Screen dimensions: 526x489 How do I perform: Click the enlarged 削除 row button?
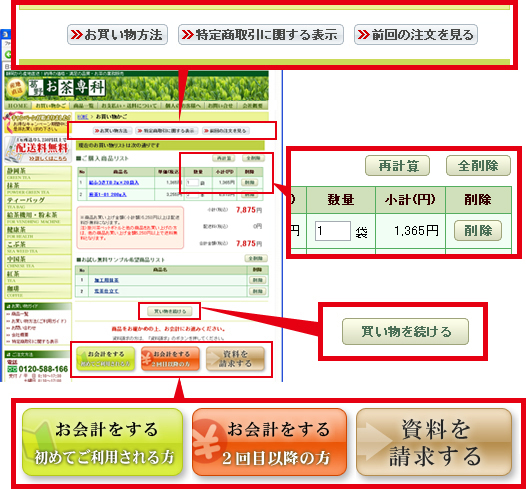point(478,231)
